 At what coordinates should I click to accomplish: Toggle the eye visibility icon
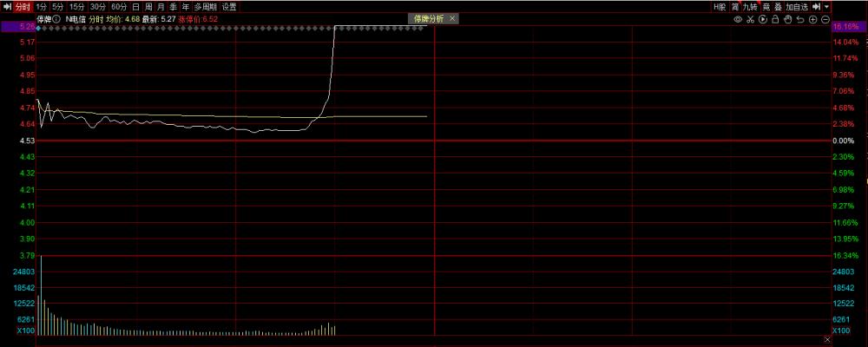pyautogui.click(x=738, y=19)
